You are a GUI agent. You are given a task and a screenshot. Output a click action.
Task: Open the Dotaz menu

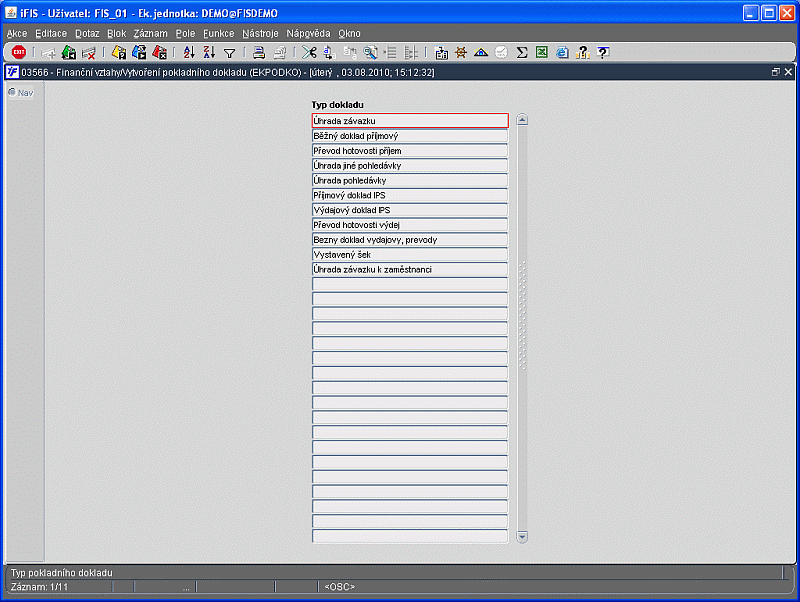pos(87,34)
